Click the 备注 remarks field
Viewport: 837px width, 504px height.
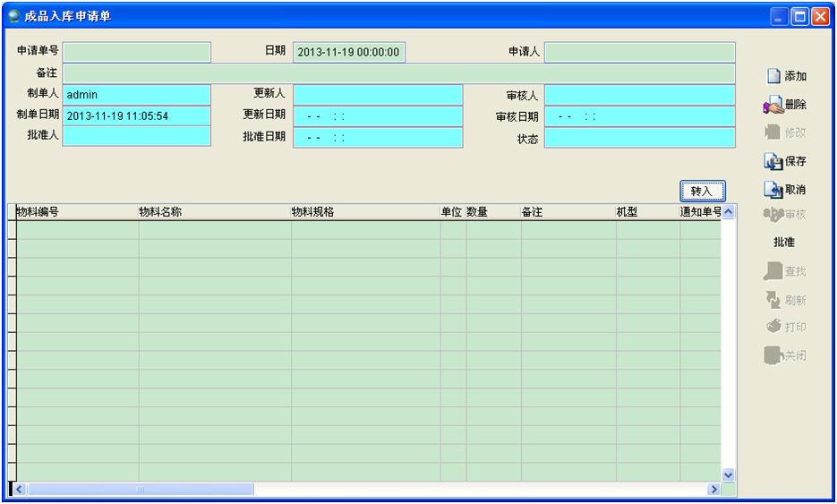pyautogui.click(x=398, y=73)
